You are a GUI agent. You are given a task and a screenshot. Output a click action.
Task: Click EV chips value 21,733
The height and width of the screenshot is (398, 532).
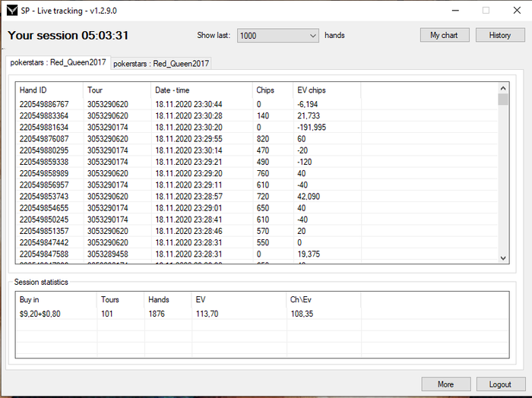click(309, 115)
